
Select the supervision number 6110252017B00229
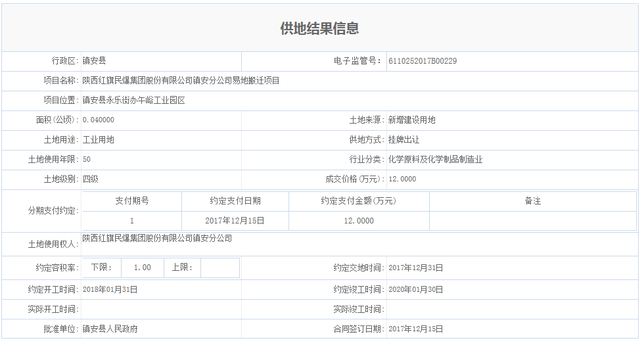tap(423, 61)
